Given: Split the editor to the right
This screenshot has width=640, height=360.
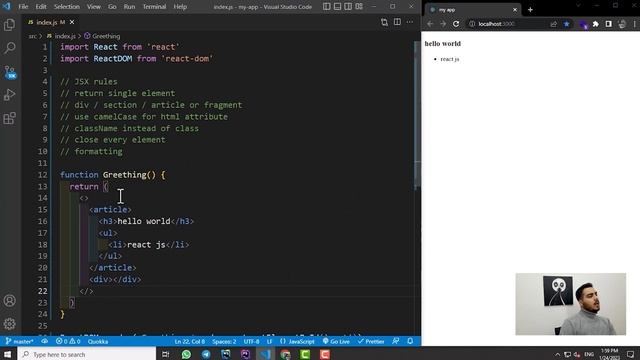Looking at the screenshot, I should (397, 22).
